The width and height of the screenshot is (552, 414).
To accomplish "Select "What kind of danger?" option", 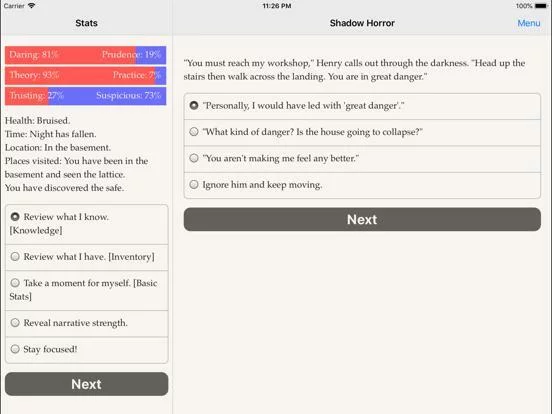I will click(x=362, y=132).
